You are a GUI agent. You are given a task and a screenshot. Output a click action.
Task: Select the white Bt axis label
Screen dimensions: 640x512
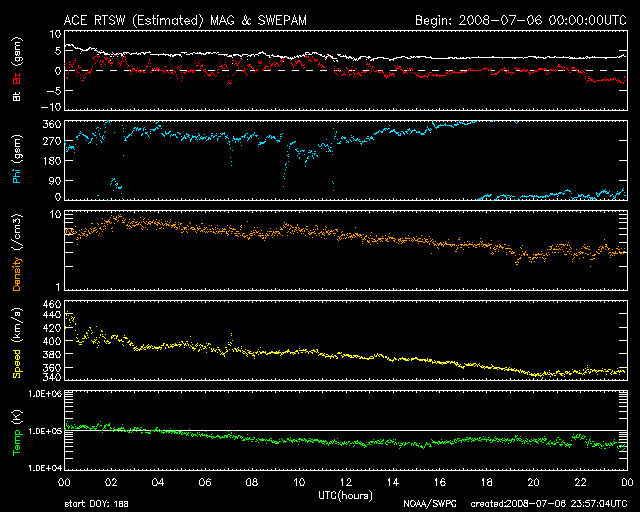coord(16,96)
